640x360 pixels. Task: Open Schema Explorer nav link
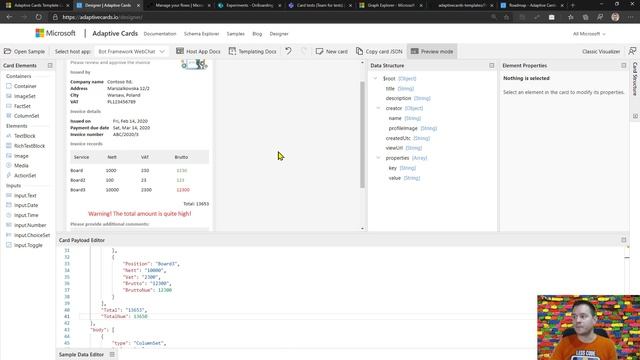click(x=202, y=34)
